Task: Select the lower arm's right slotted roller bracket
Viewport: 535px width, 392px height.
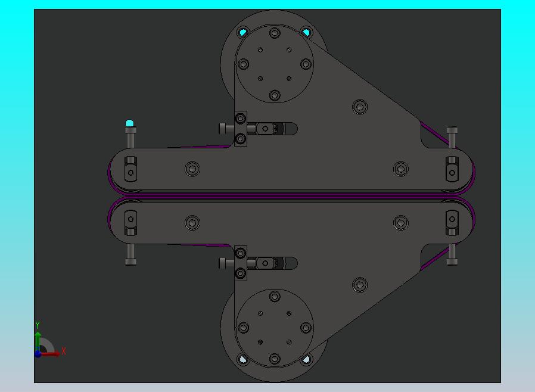Action: pos(452,223)
